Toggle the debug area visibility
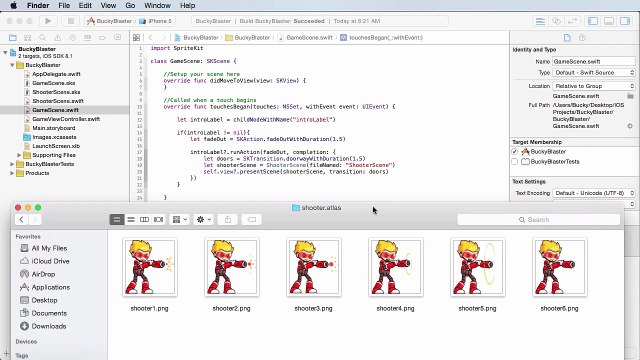 click(609, 21)
